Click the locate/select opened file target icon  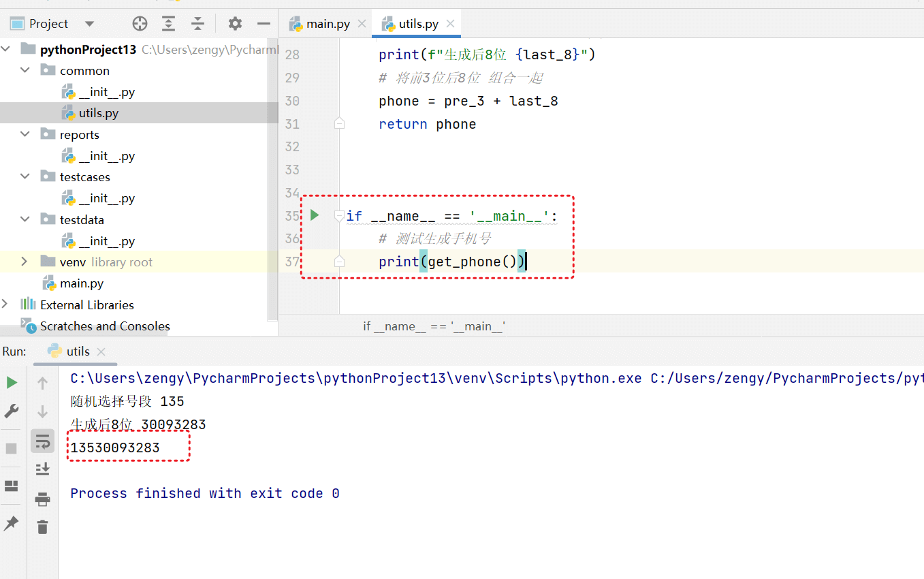(140, 24)
